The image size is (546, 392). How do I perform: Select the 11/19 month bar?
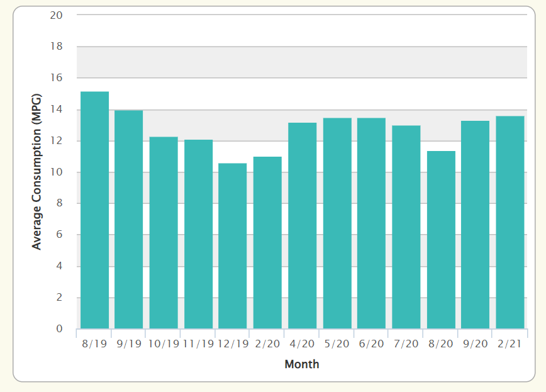coord(199,234)
